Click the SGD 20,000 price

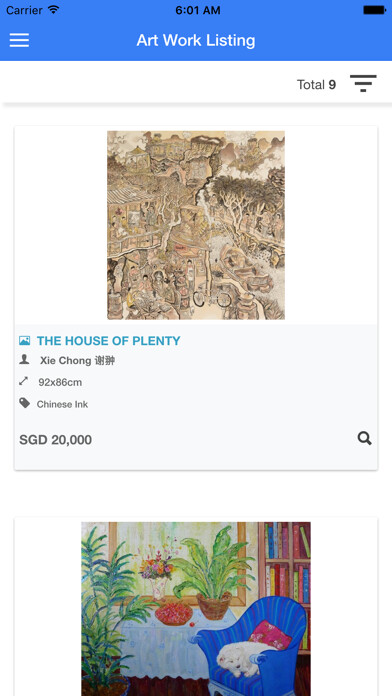(55, 440)
